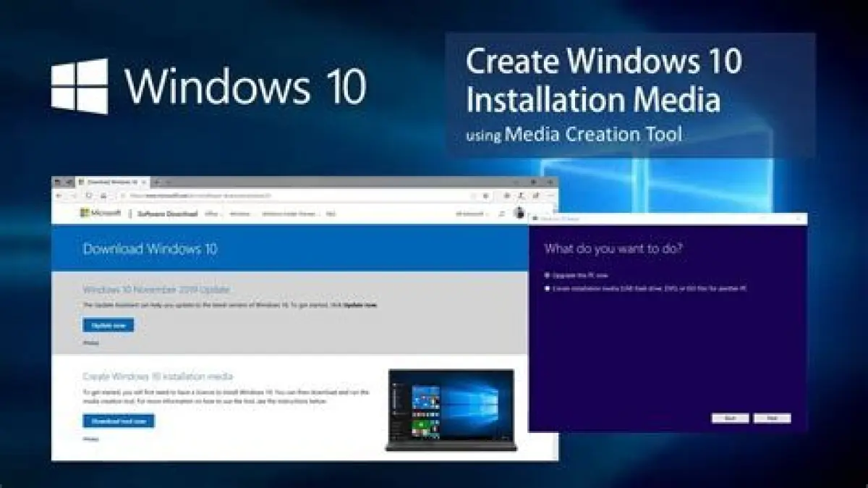Select 'Create installation media' option
The width and height of the screenshot is (868, 488).
(548, 289)
